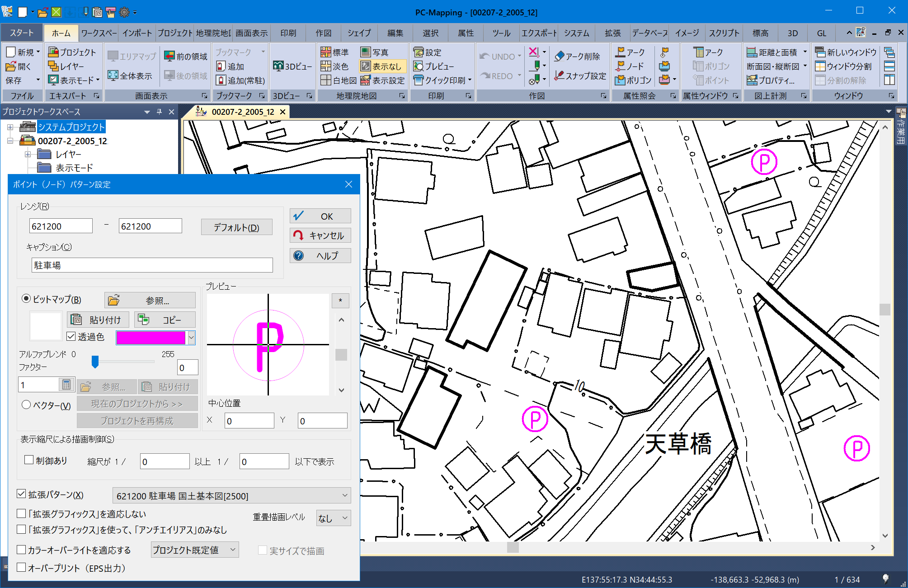The width and height of the screenshot is (908, 588).
Task: Enable オーバープリント (EPS出力) checkbox
Action: [21, 567]
